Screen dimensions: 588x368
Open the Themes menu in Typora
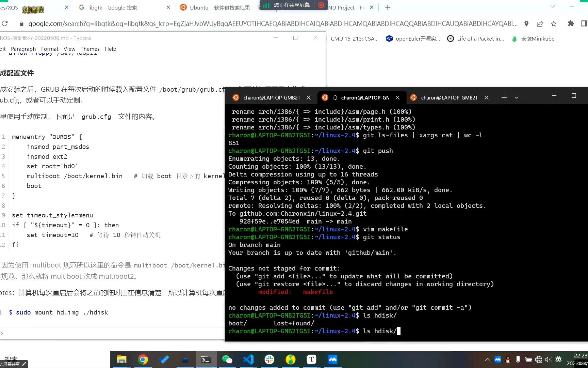tap(90, 49)
